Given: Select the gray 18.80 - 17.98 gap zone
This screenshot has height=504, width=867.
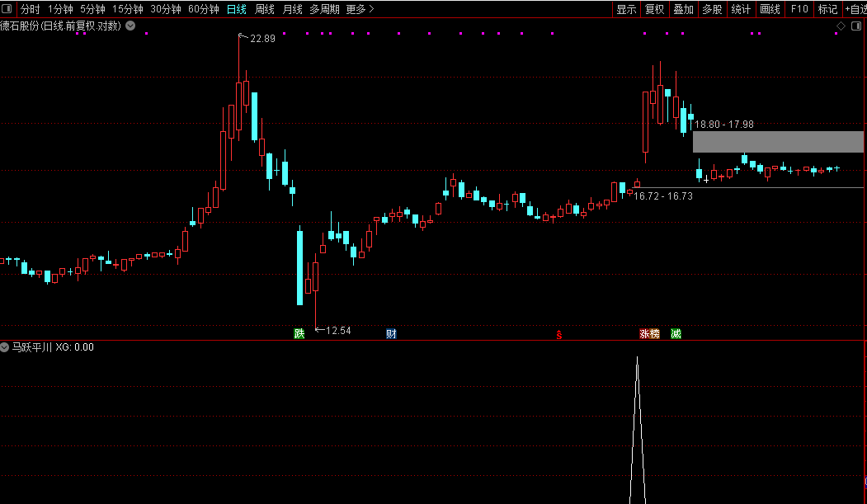Looking at the screenshot, I should click(778, 142).
